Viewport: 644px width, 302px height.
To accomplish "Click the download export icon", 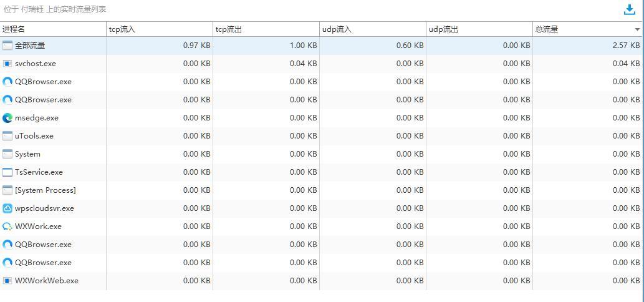I will click(629, 9).
